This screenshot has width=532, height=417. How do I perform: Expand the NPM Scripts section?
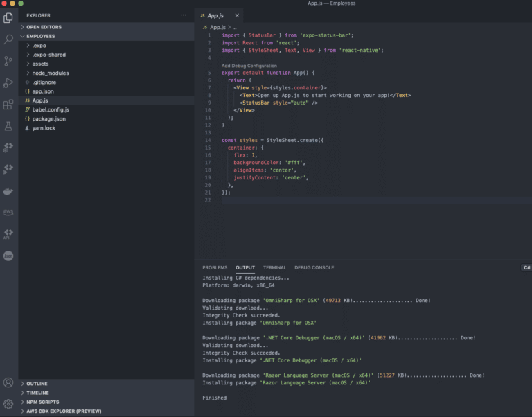pos(106,402)
